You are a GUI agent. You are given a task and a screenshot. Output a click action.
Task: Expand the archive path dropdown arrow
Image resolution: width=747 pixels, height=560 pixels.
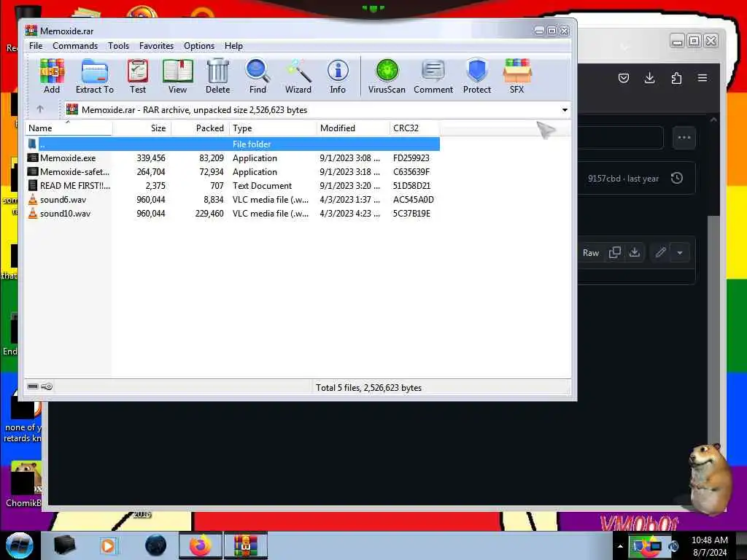pyautogui.click(x=565, y=110)
